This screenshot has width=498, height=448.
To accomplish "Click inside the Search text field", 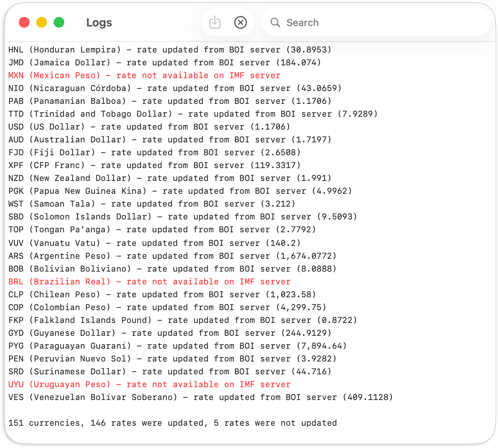I will [x=378, y=23].
